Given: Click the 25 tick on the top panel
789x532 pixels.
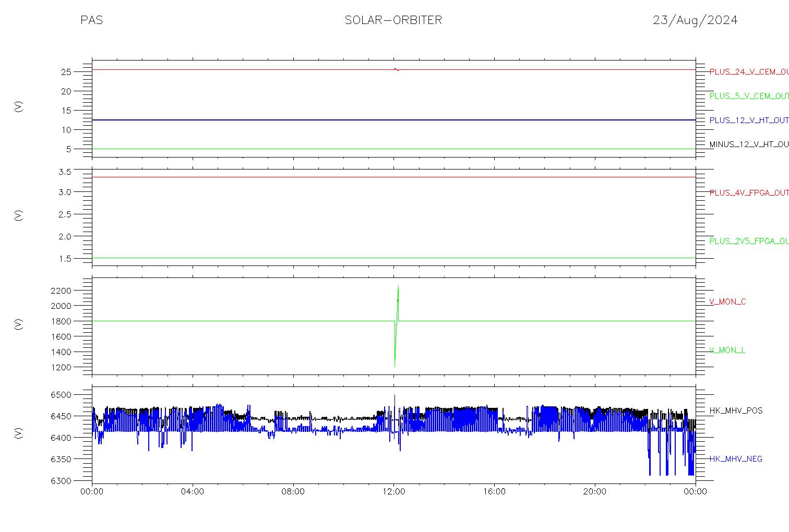Looking at the screenshot, I should point(66,72).
